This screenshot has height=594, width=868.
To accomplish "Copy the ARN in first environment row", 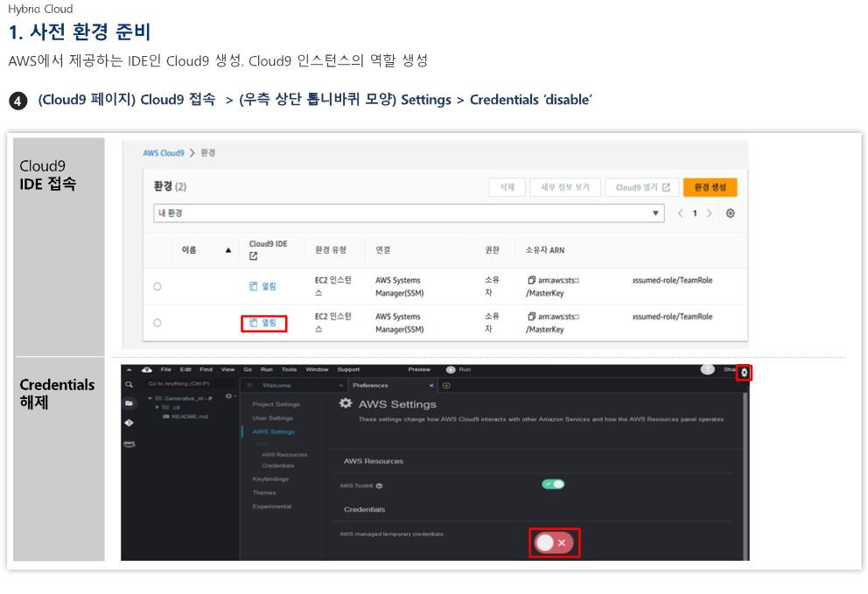I will pyautogui.click(x=531, y=280).
